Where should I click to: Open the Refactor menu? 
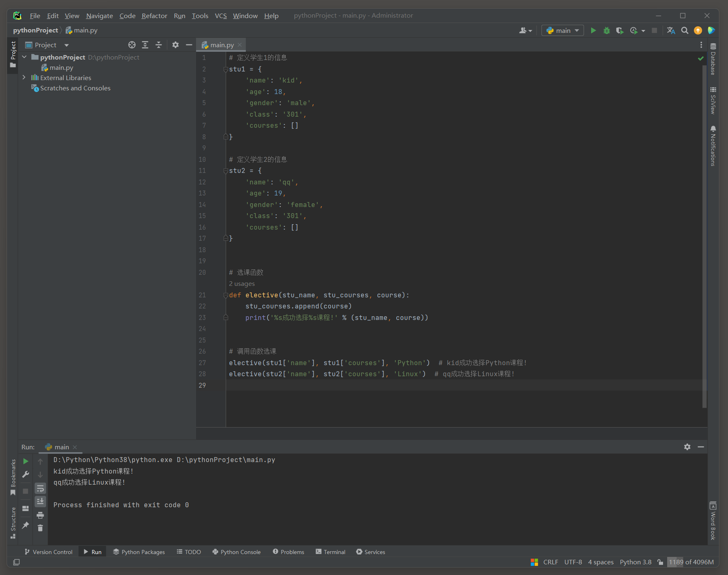154,16
